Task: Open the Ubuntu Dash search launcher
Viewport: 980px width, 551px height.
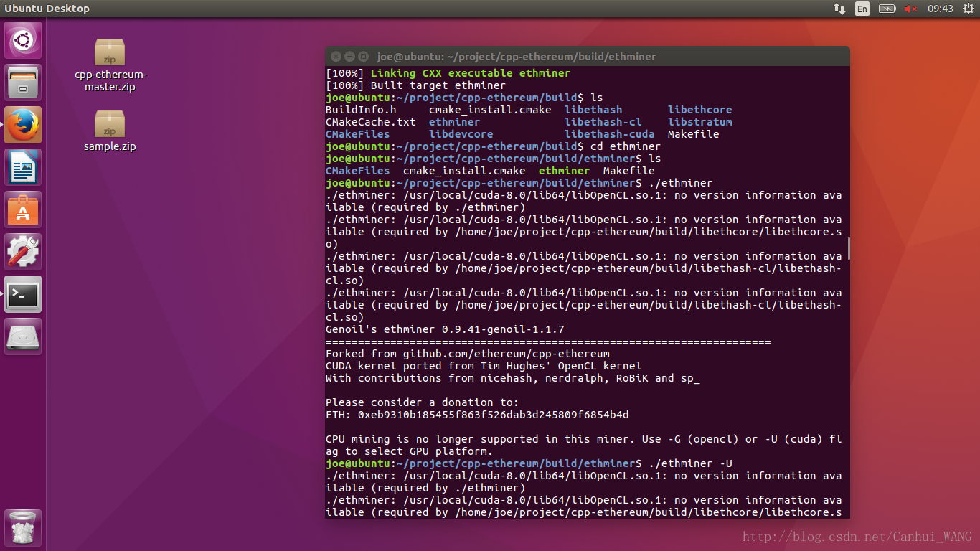Action: click(x=24, y=40)
